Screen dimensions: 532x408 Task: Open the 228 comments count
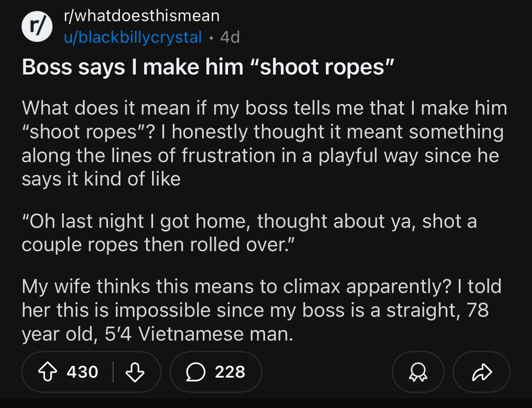pos(230,372)
